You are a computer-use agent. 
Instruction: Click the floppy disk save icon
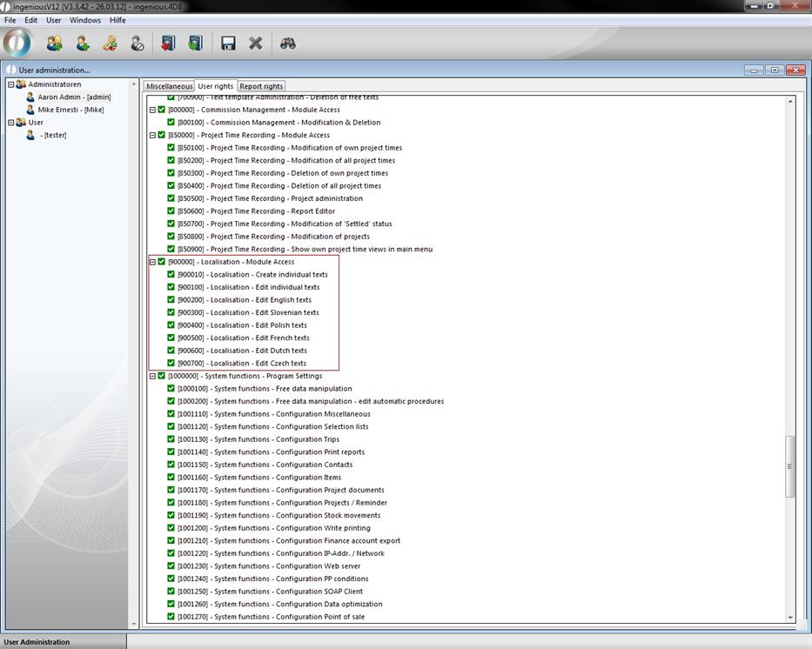[228, 43]
